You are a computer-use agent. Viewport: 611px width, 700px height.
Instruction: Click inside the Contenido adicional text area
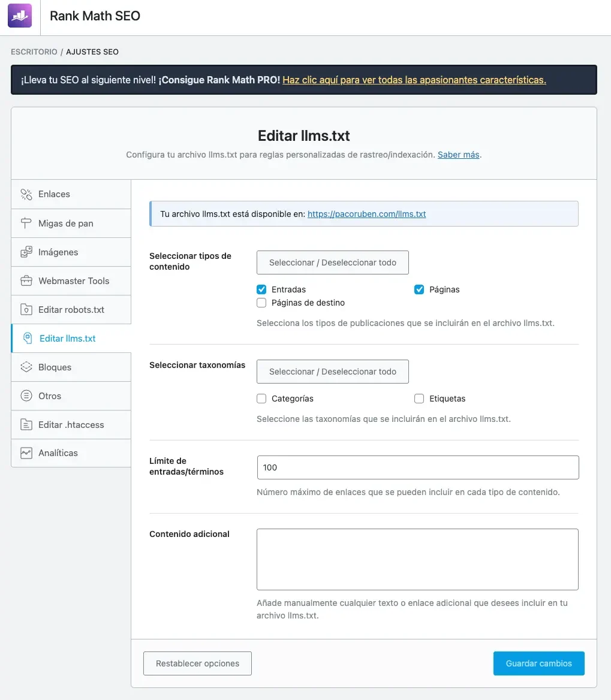point(417,559)
